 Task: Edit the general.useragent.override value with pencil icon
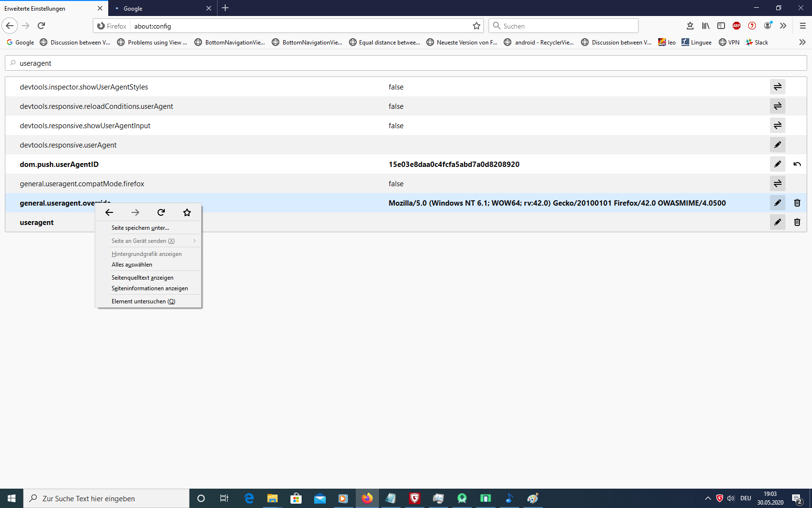coord(777,203)
